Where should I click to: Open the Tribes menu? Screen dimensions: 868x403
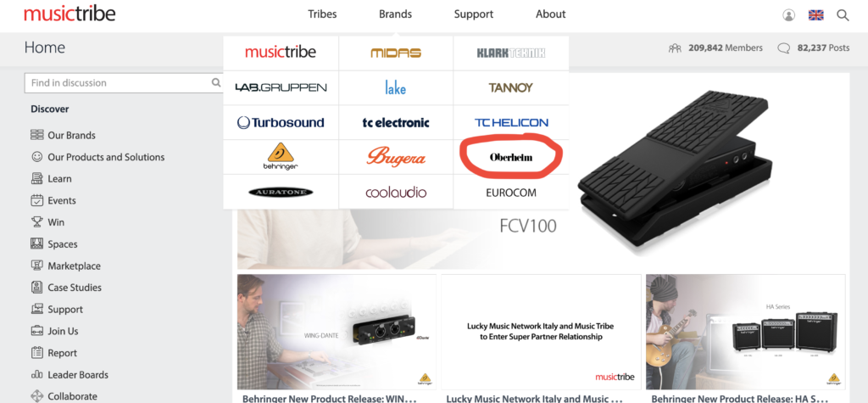click(x=322, y=14)
